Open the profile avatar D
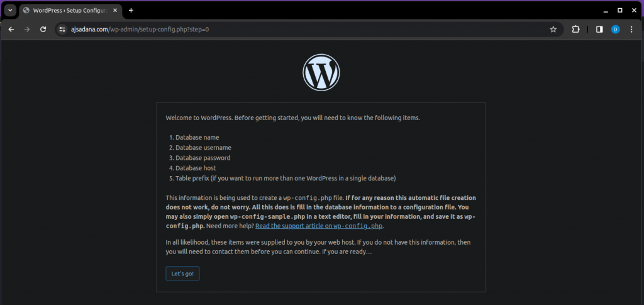 pos(615,30)
